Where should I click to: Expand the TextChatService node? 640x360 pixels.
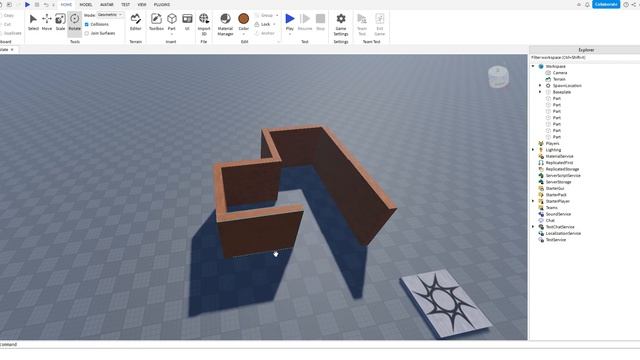[533, 227]
